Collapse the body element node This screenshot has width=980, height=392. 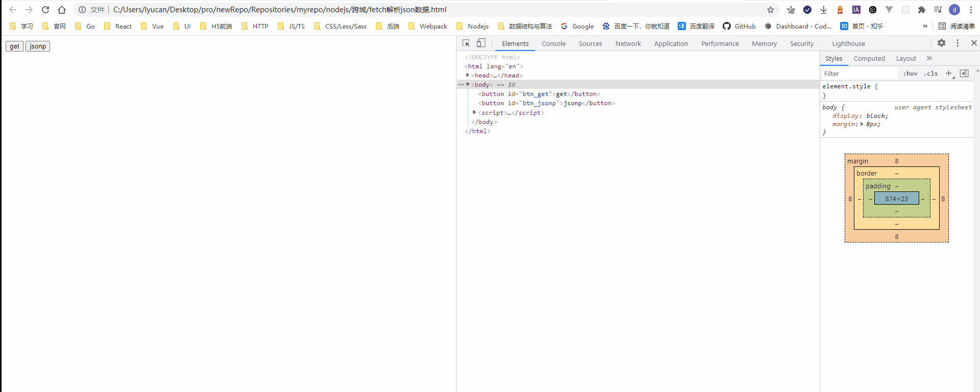click(x=468, y=84)
